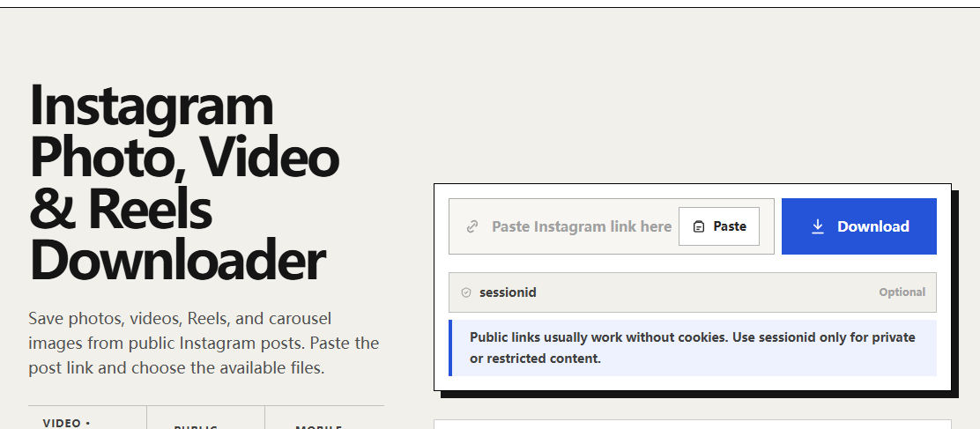The height and width of the screenshot is (429, 980).
Task: Click the Optional label in sessionid field
Action: tap(902, 292)
